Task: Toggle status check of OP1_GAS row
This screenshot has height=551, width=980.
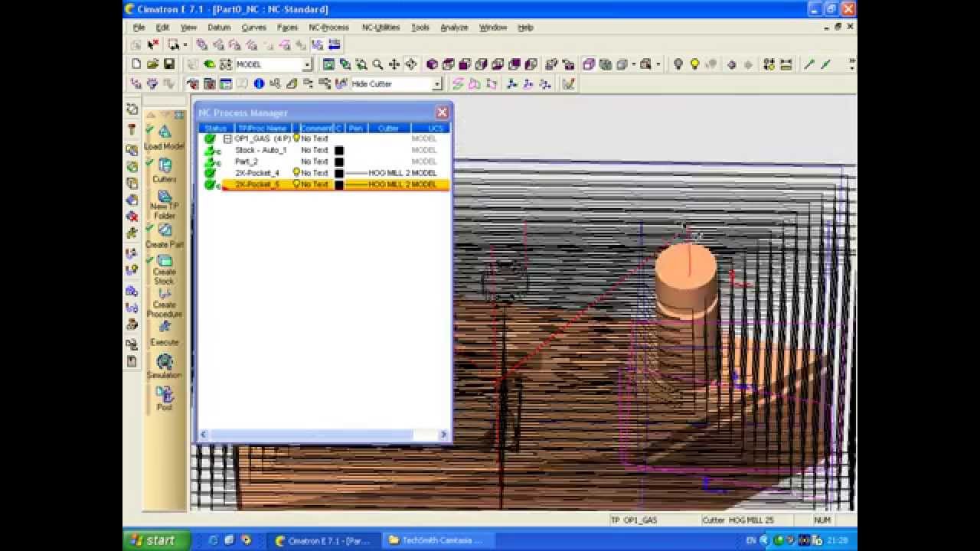Action: (210, 139)
